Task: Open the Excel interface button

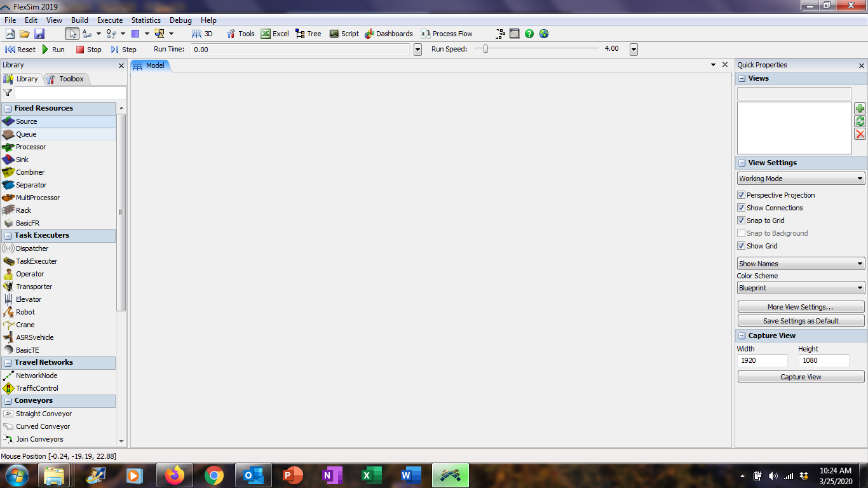Action: 275,34
